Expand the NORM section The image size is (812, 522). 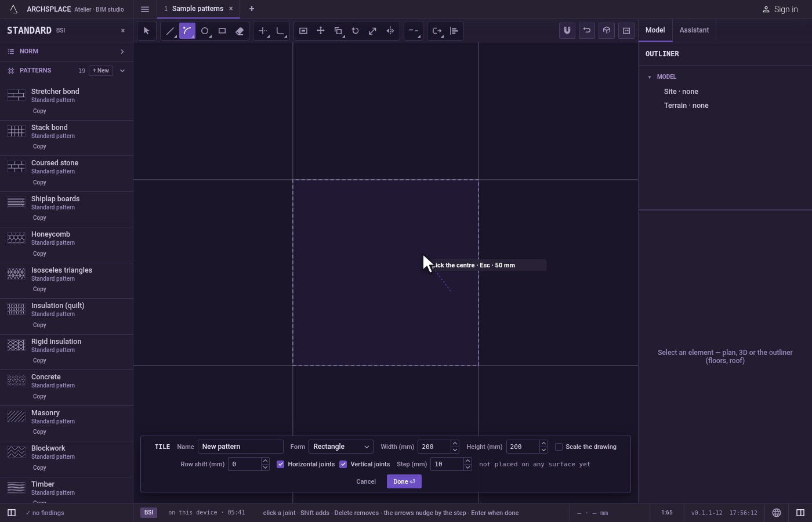tap(66, 52)
